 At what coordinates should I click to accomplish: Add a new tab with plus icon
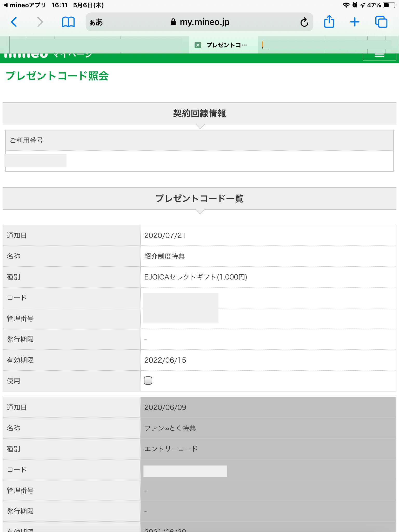tap(355, 22)
